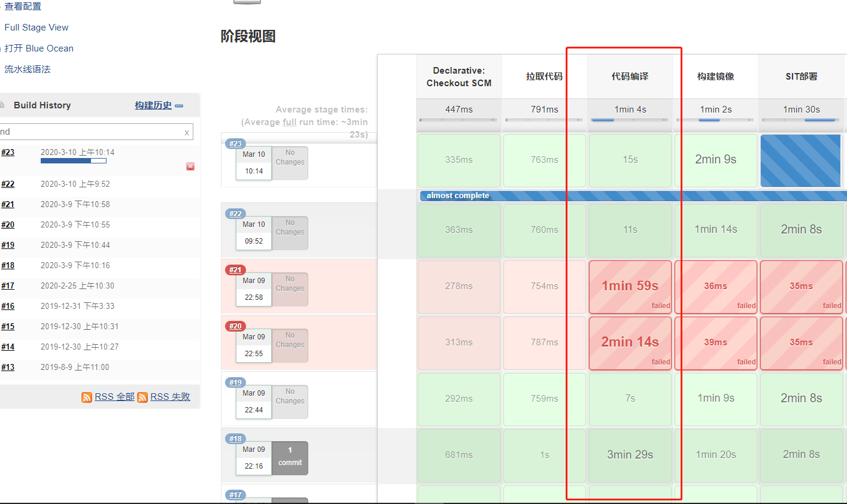This screenshot has width=847, height=504.
Task: Click the RSS 全部 feed icon
Action: click(87, 396)
